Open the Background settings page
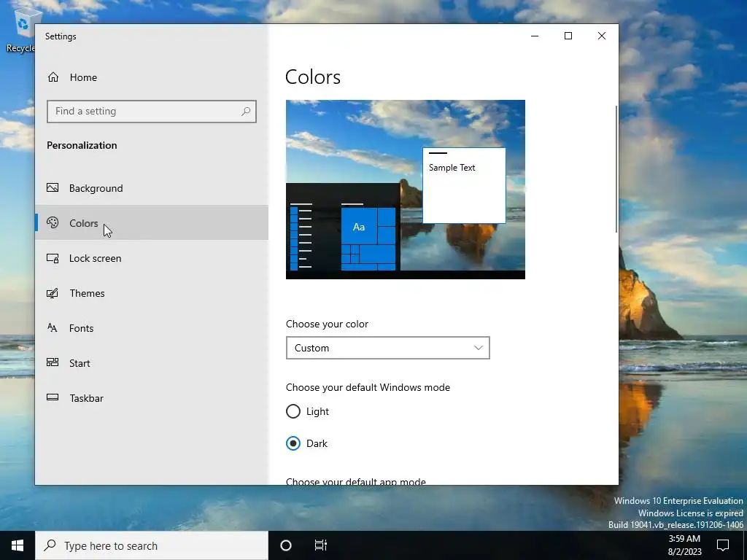Screen dimensions: 747x560 click(152, 188)
